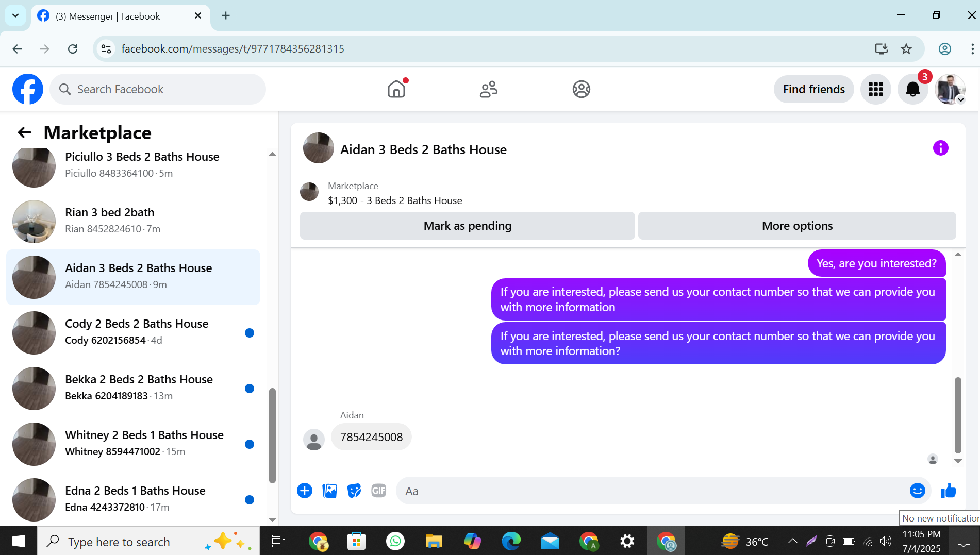Viewport: 980px width, 555px height.
Task: Click Aidan's sender avatar in chat
Action: tap(314, 440)
